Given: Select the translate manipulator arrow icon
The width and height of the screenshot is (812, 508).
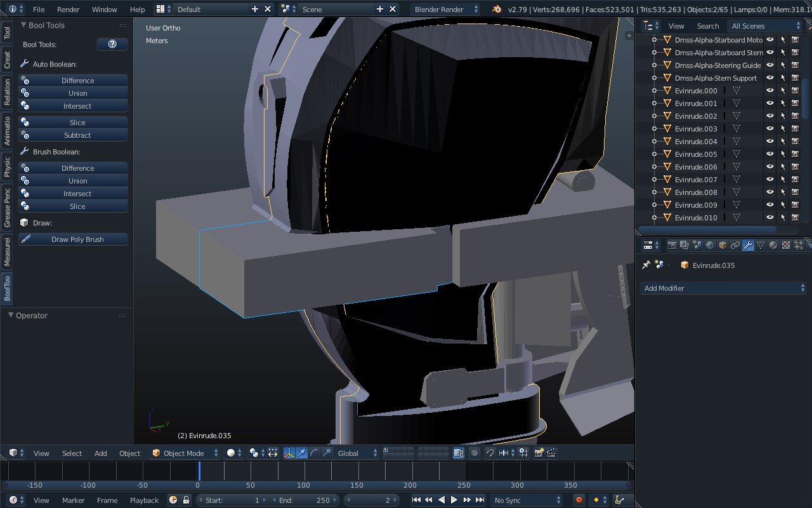Looking at the screenshot, I should (x=302, y=453).
